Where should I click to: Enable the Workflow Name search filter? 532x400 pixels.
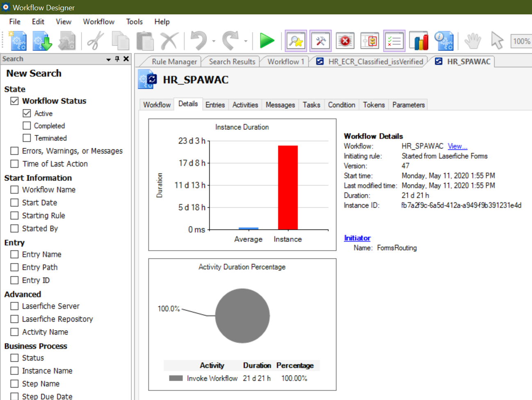coord(15,189)
